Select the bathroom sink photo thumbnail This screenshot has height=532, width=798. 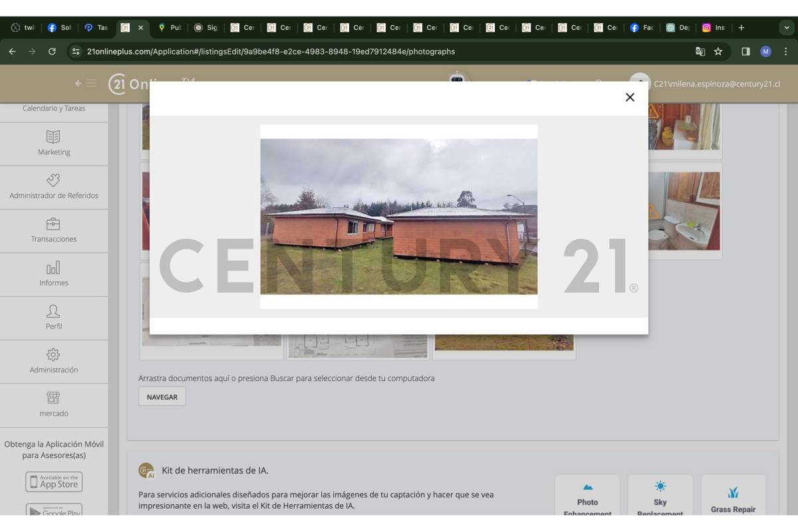(685, 210)
